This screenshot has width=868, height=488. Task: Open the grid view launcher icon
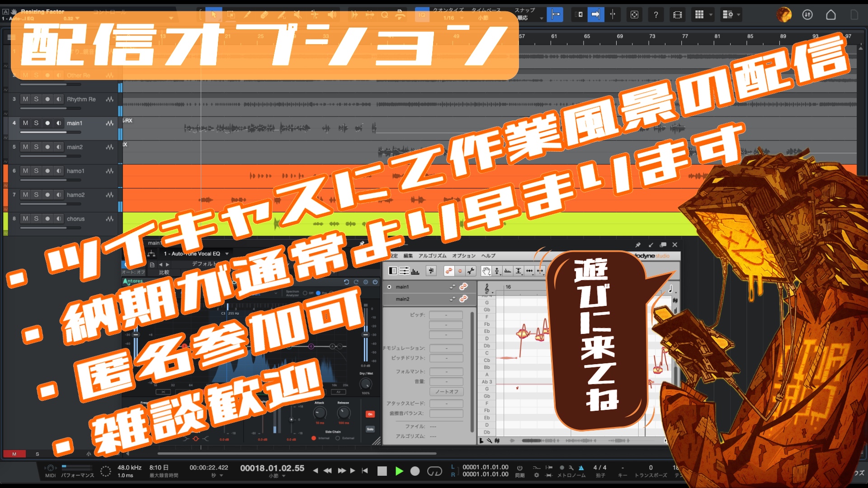coord(699,14)
